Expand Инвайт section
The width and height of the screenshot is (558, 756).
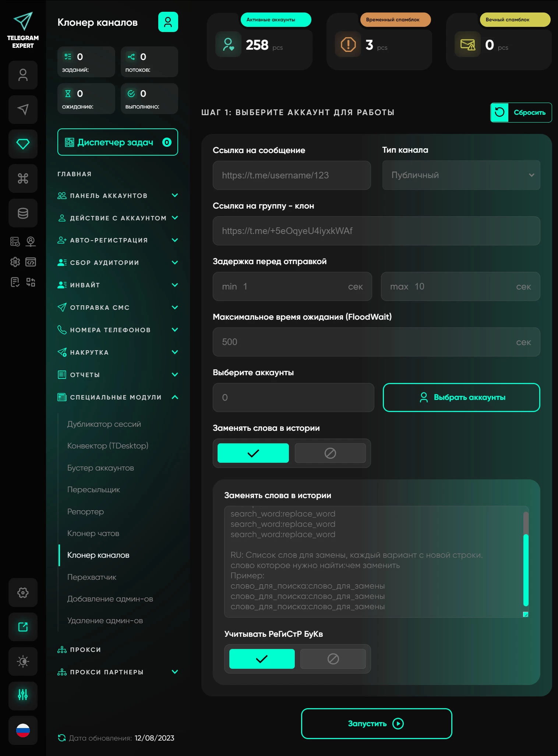pos(118,285)
